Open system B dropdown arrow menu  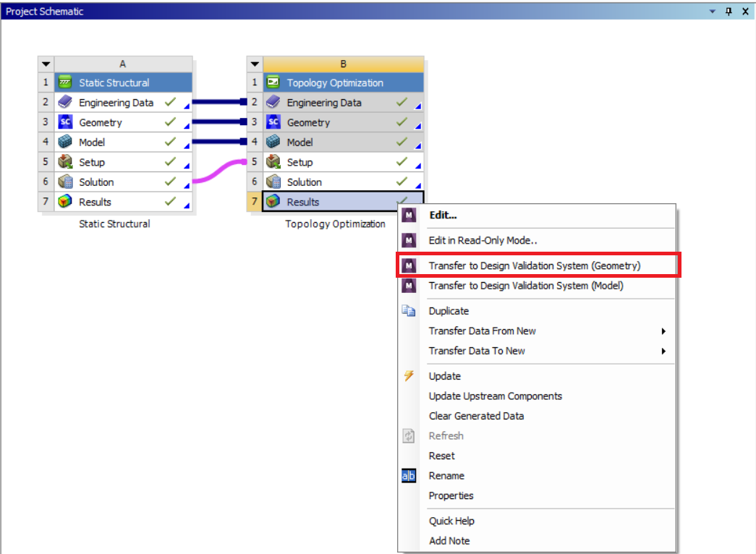[255, 64]
